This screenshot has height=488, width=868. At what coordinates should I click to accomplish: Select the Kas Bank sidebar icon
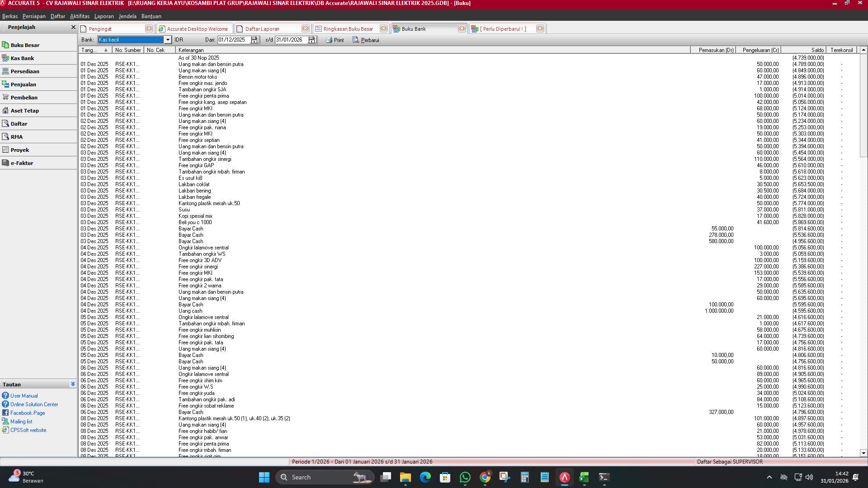tap(23, 58)
